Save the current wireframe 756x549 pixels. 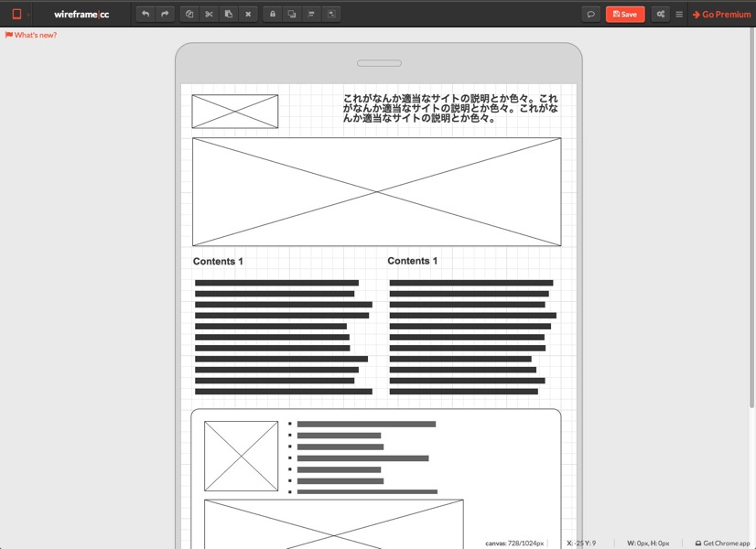(625, 14)
